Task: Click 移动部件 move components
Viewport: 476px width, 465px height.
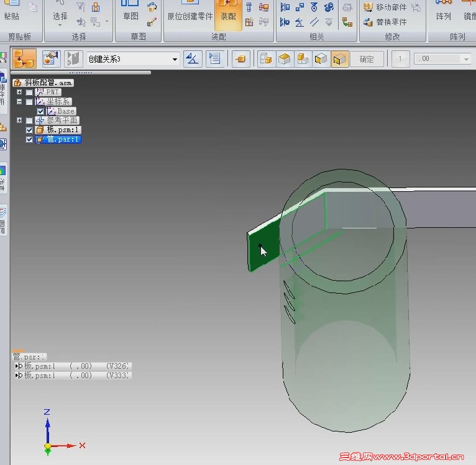Action: [x=385, y=7]
